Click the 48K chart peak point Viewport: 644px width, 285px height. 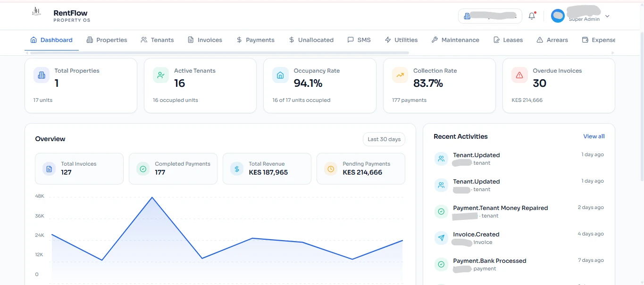(x=151, y=197)
